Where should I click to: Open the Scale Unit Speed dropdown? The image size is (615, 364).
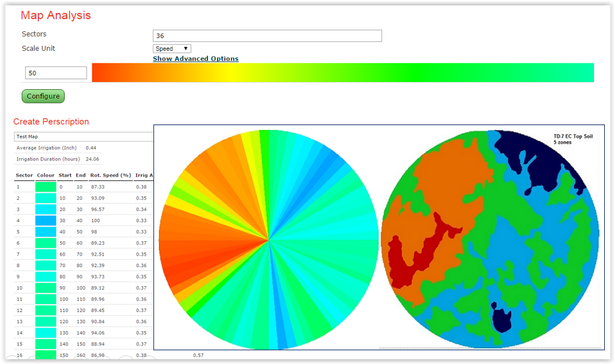(x=172, y=48)
